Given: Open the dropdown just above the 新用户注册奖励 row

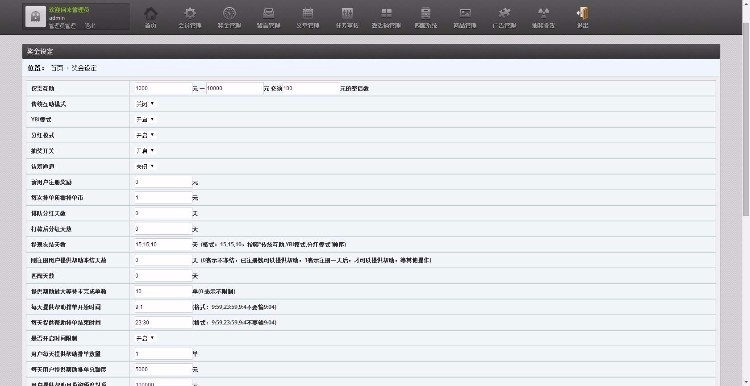Looking at the screenshot, I should coord(145,166).
